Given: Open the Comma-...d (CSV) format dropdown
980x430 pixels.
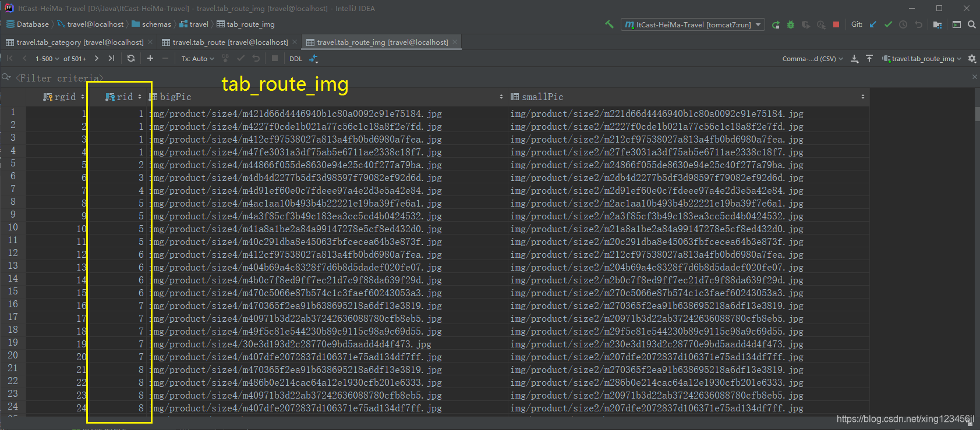Looking at the screenshot, I should pos(812,58).
